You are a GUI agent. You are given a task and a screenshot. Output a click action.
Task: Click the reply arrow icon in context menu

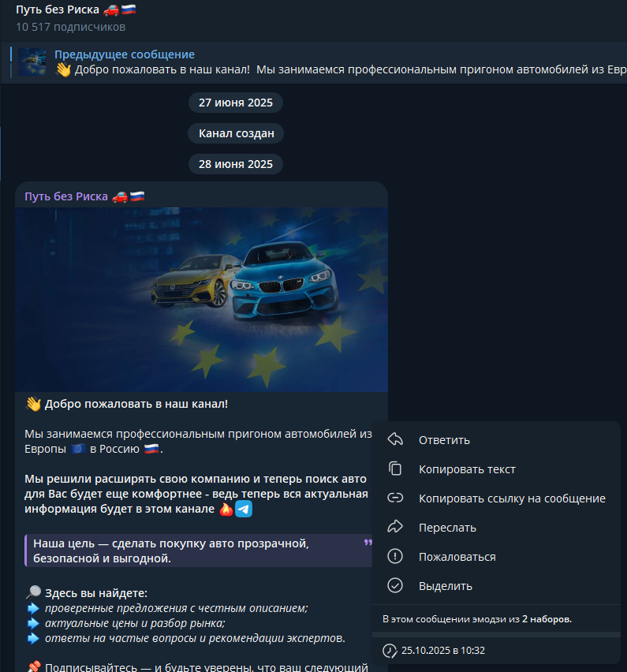point(395,439)
